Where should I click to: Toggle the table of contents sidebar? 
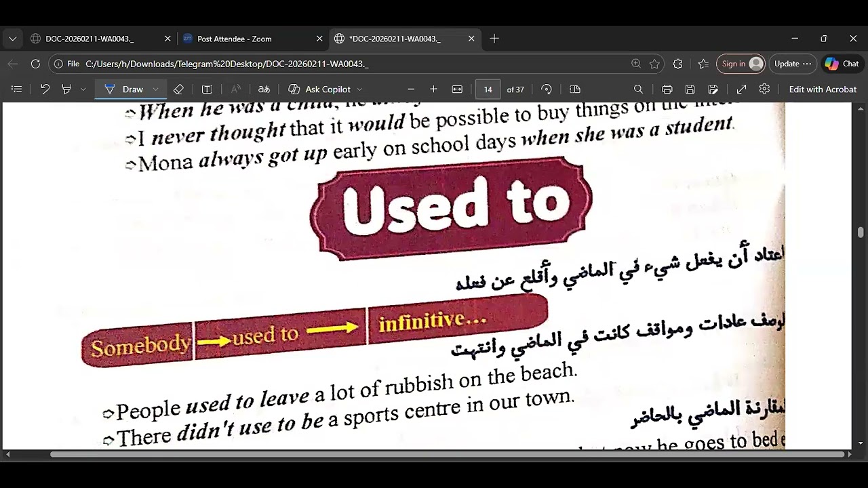tap(17, 89)
